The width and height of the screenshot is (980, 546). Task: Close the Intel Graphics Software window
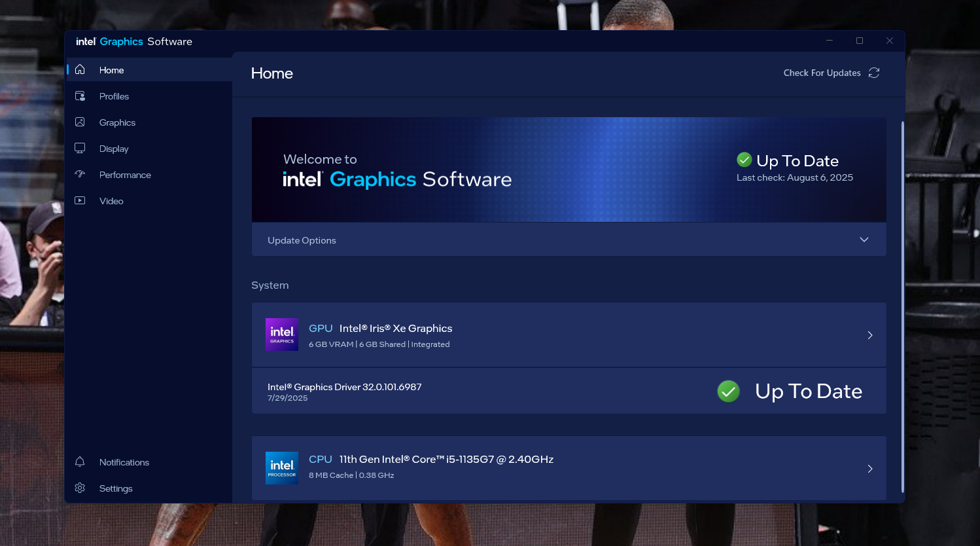coord(890,41)
